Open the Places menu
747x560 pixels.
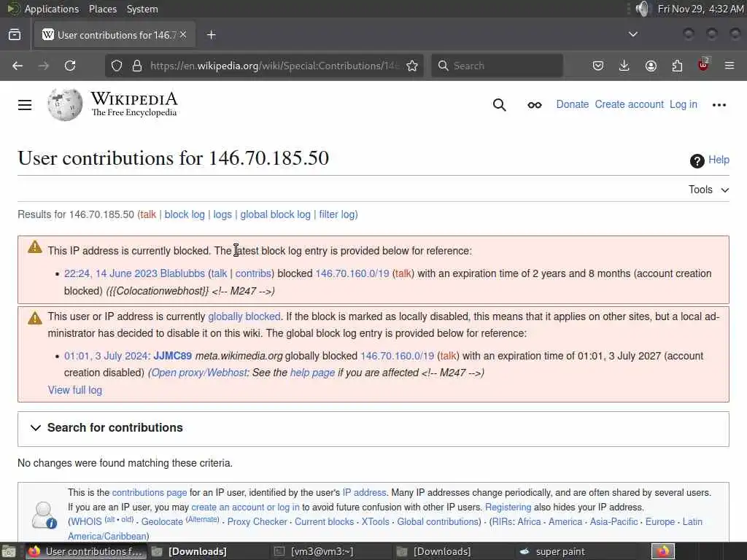click(x=103, y=9)
